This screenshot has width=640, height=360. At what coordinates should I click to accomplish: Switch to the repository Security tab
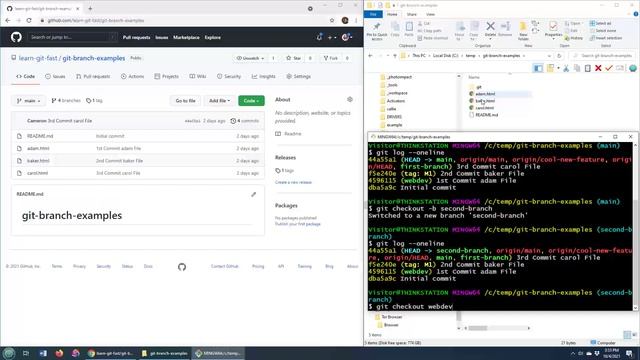pos(229,76)
